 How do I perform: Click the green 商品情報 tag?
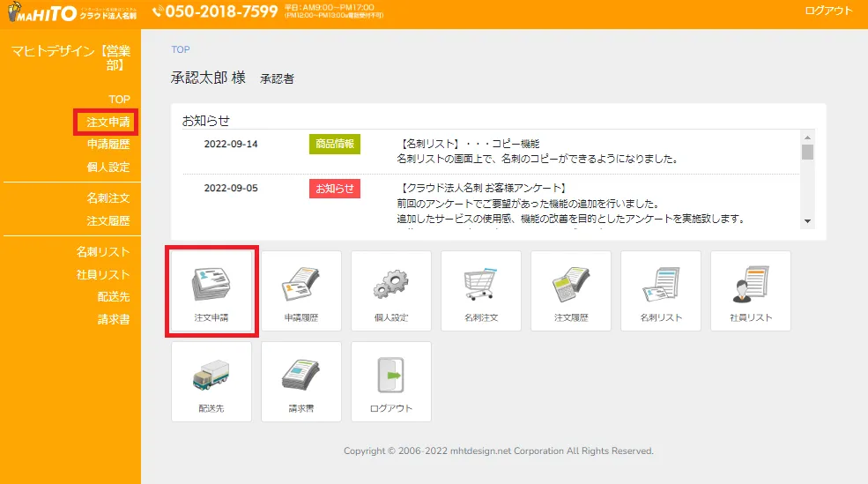335,144
